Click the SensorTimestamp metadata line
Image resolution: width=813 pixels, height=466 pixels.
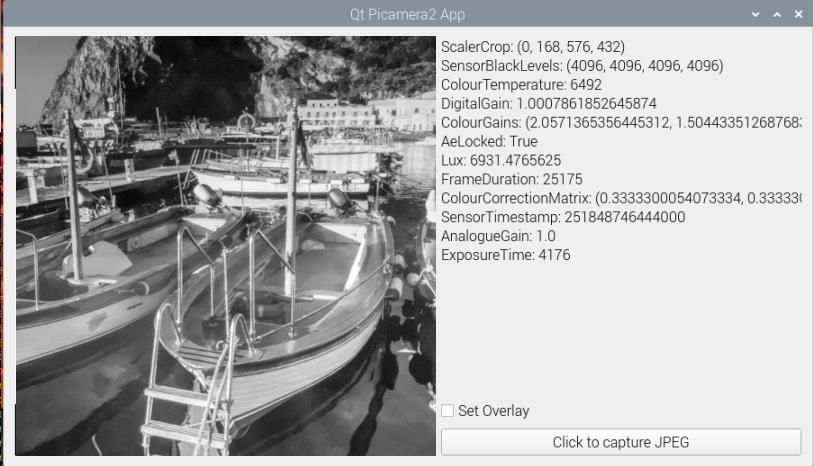562,217
